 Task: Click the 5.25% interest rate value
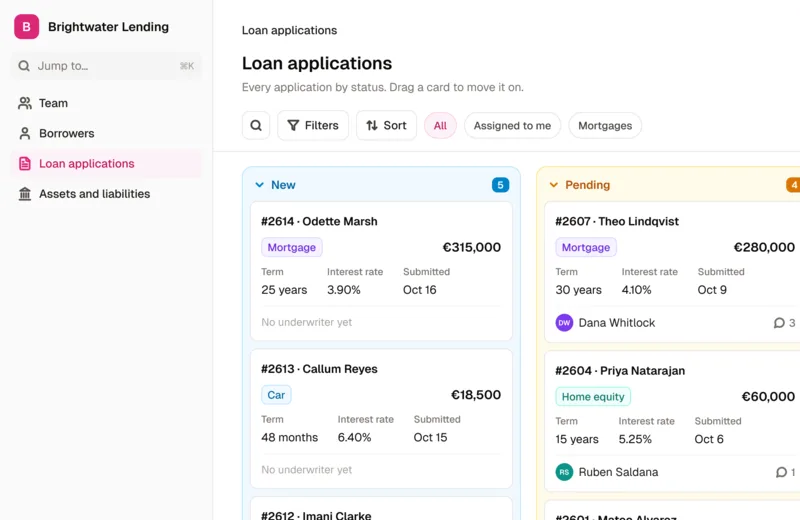tap(635, 439)
